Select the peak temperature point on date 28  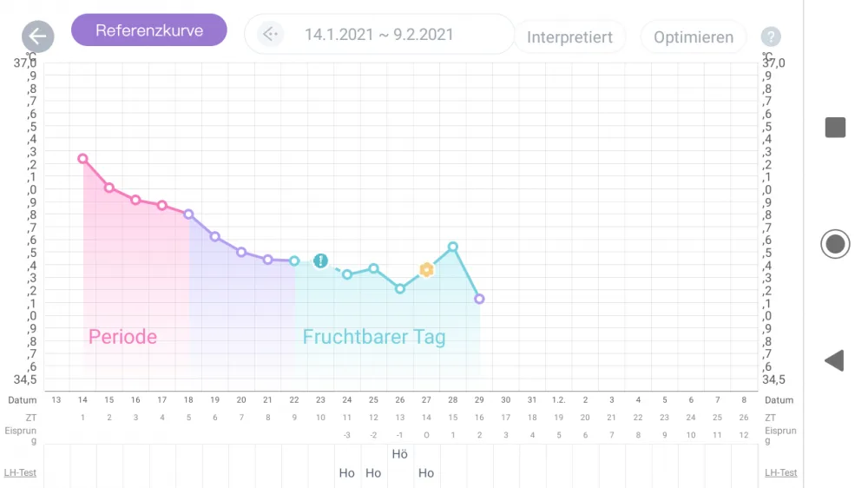pyautogui.click(x=453, y=247)
